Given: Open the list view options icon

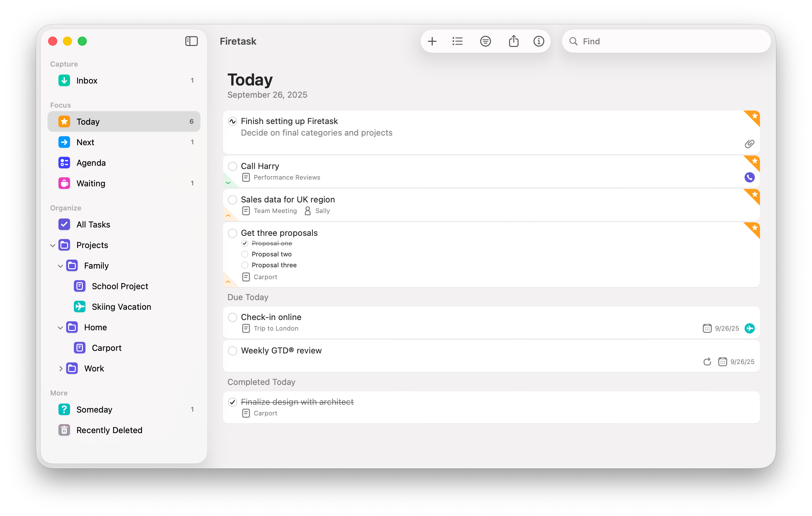Looking at the screenshot, I should [457, 41].
